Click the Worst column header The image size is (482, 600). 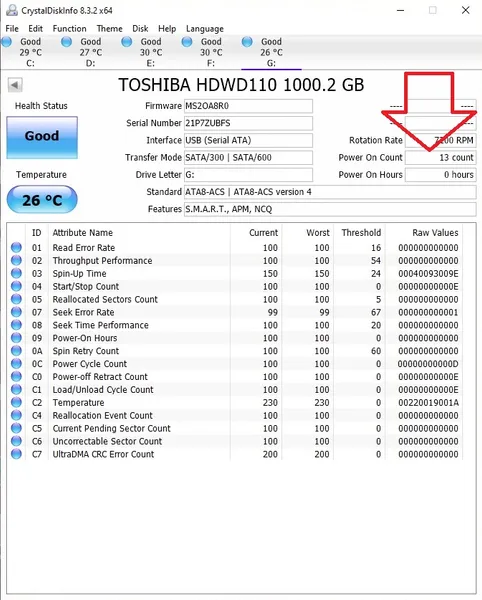point(318,233)
